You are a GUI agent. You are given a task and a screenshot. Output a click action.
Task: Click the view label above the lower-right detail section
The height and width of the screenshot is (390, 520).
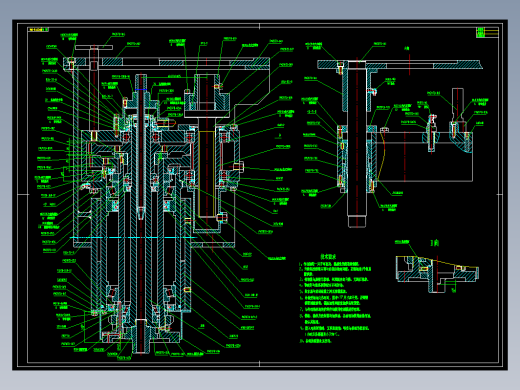[435, 243]
